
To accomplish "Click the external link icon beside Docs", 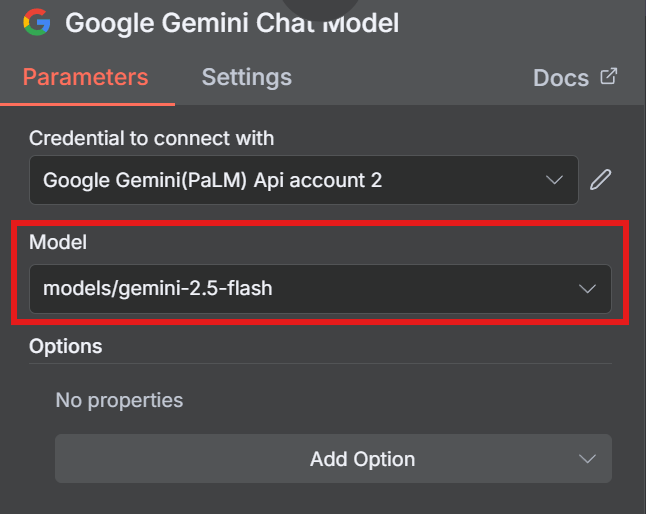I will (608, 76).
